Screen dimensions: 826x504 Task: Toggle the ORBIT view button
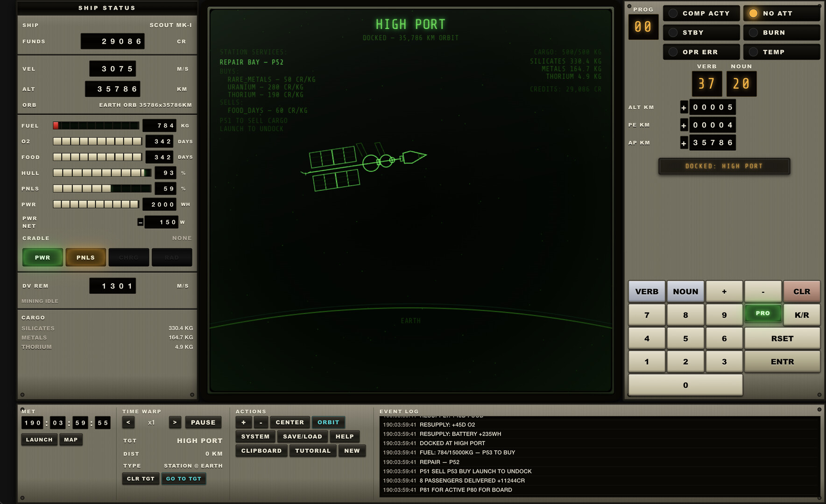(328, 422)
